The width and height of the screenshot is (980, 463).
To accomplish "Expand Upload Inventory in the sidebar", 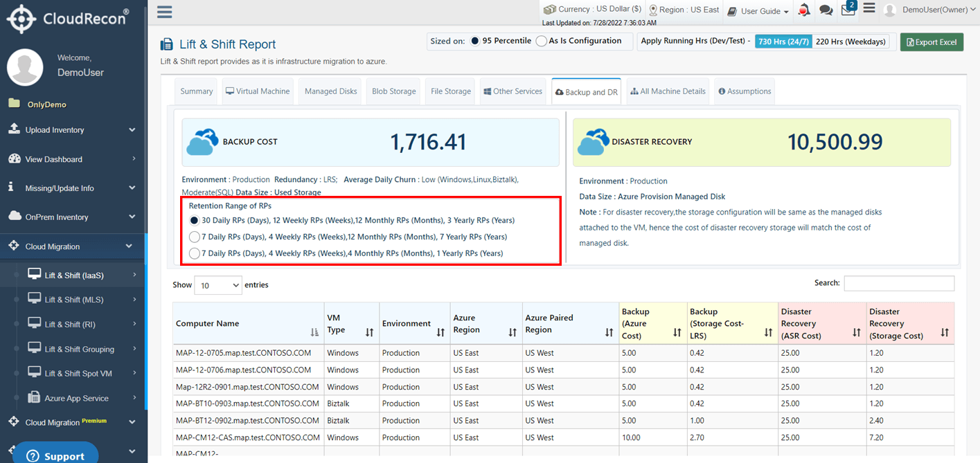I will [73, 130].
